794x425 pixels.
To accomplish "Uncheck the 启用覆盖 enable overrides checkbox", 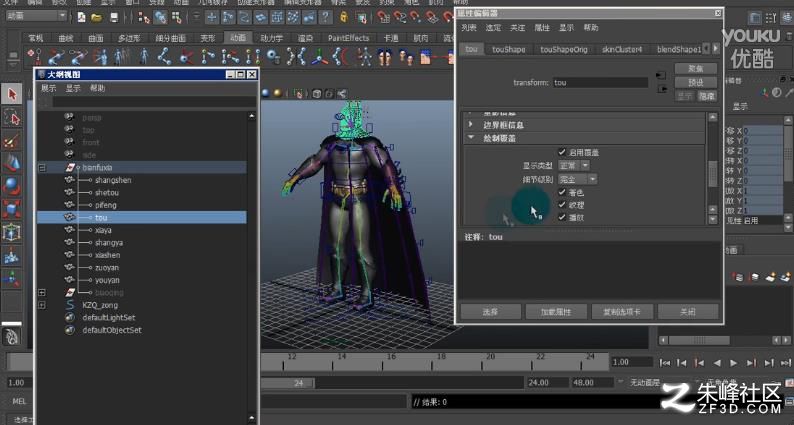I will coord(562,152).
